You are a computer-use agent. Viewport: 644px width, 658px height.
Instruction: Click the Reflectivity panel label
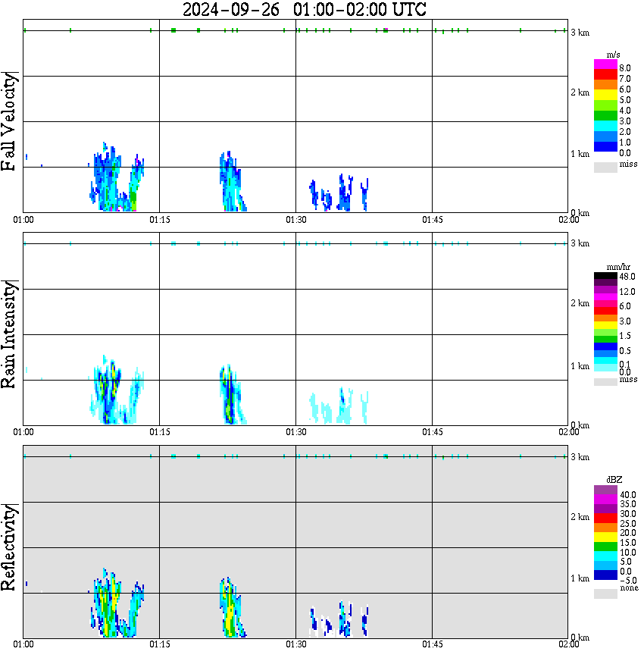[9, 547]
